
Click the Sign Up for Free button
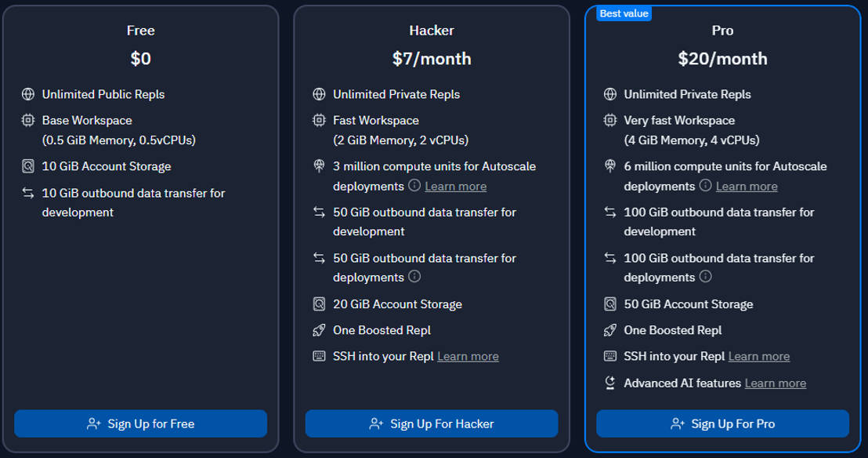pyautogui.click(x=140, y=423)
